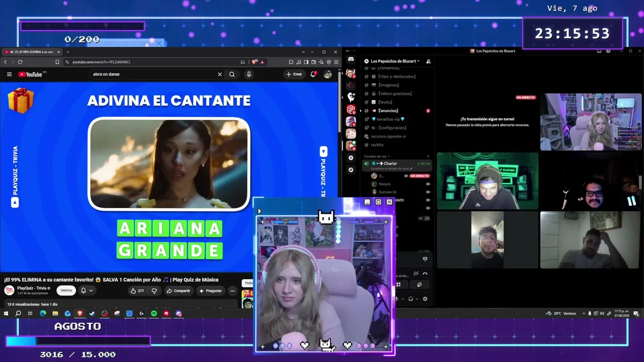
Task: Open the YouTube guide hamburger menu
Action: [x=9, y=74]
